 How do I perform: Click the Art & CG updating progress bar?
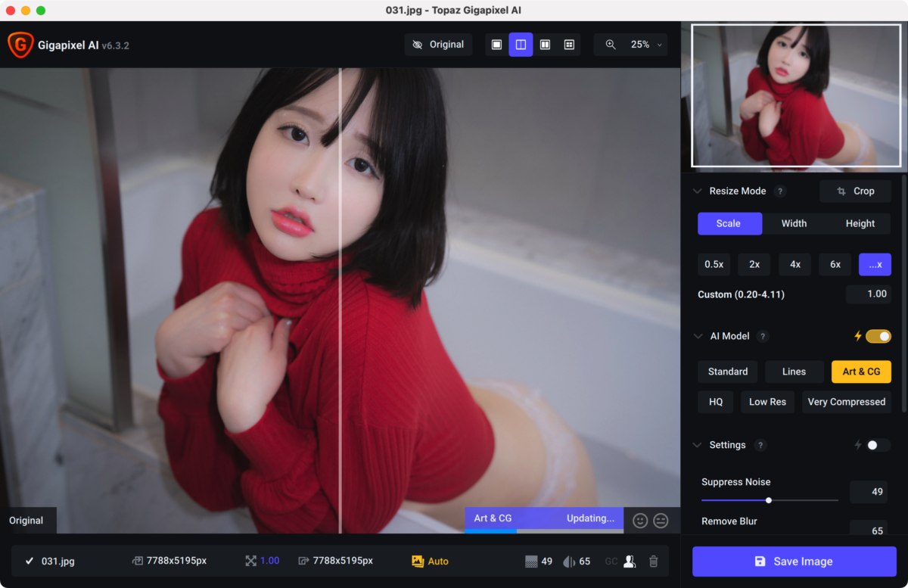pos(544,520)
